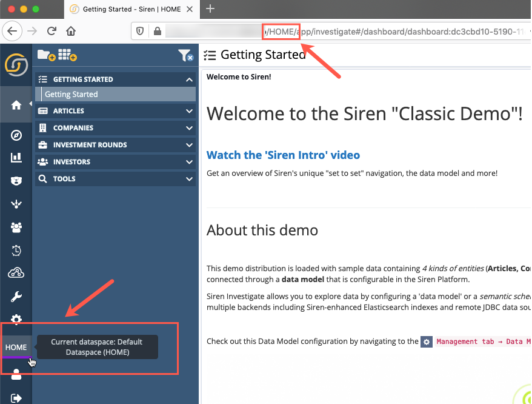This screenshot has width=532, height=404.
Task: Clear all filters with funnel icon
Action: click(185, 55)
